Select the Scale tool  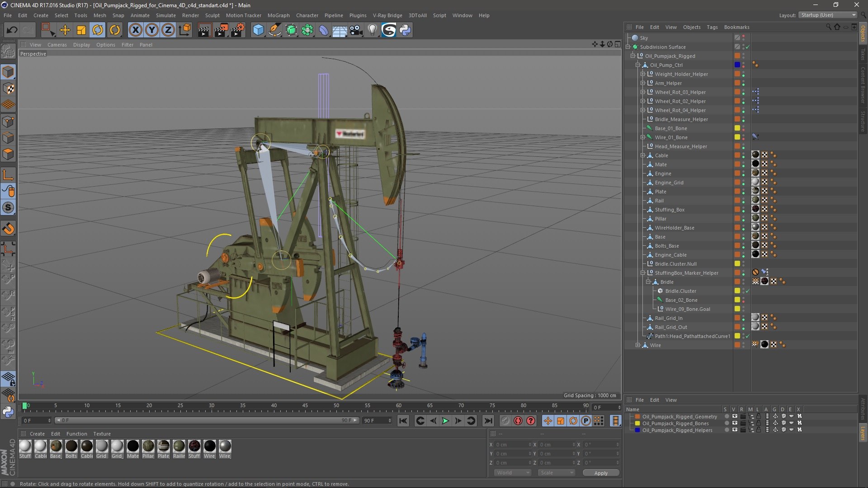coord(81,30)
